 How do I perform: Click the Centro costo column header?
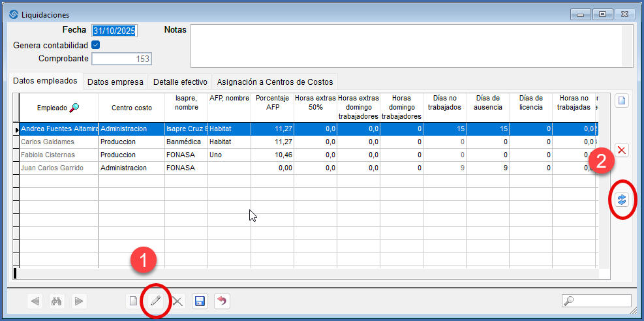[131, 108]
